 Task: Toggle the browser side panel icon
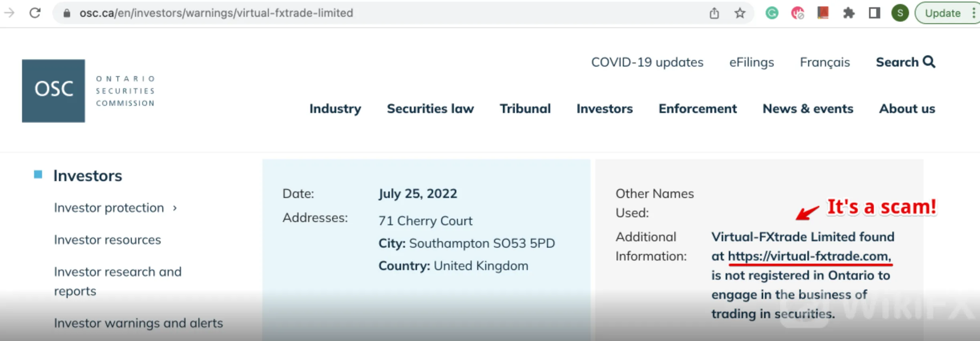(x=874, y=13)
